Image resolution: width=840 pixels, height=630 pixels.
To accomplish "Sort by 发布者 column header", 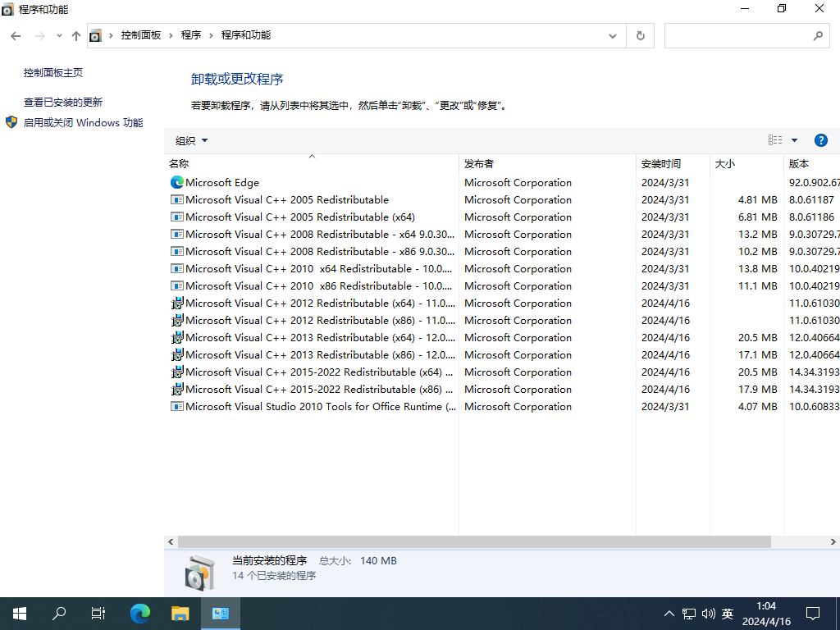I will pyautogui.click(x=547, y=163).
